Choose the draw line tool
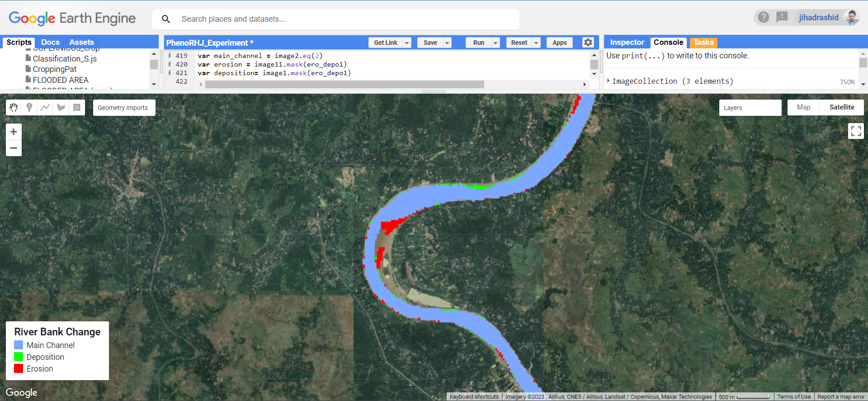 pos(45,108)
